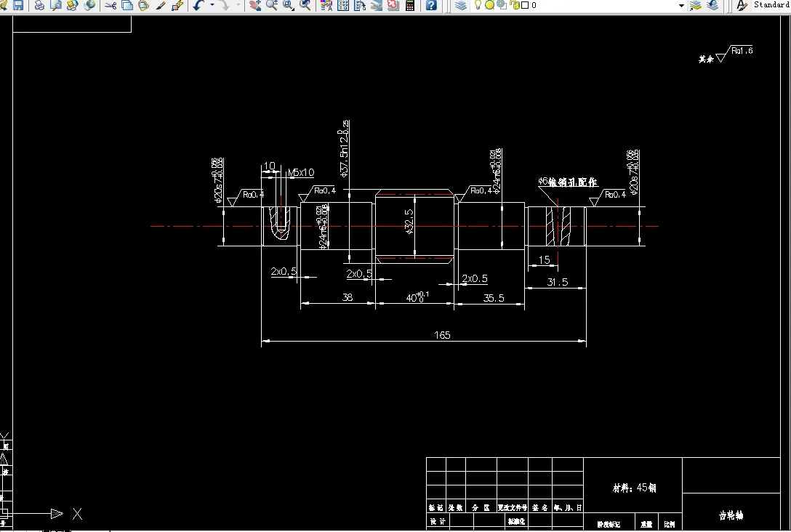791x532 pixels.
Task: Click the 3D DWF globe icon
Action: [x=90, y=5]
